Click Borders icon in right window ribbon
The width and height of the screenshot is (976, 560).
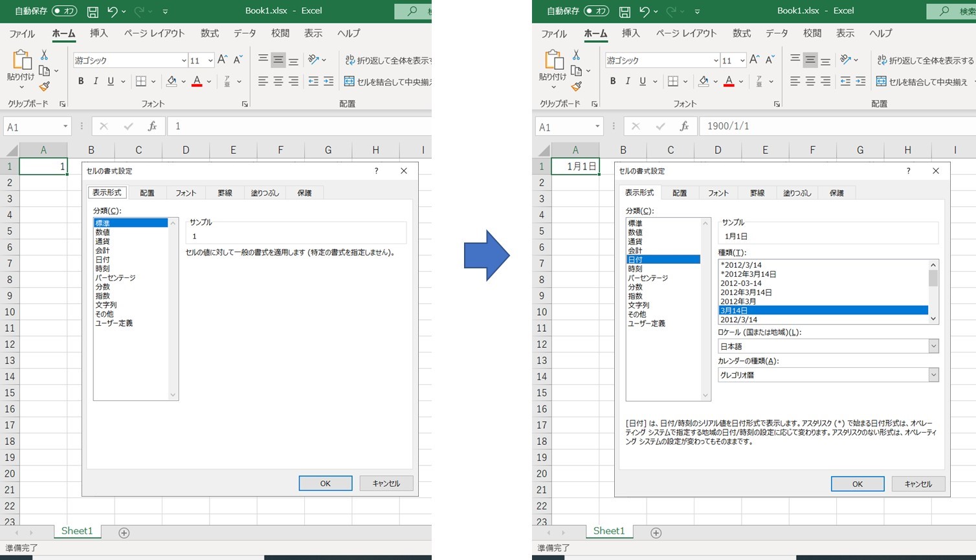(x=673, y=81)
